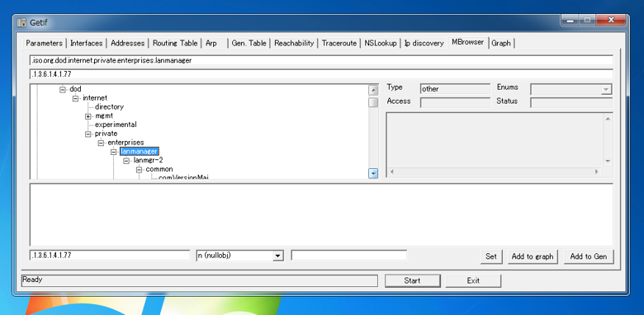Open the Traceroute tab
The height and width of the screenshot is (315, 644).
pyautogui.click(x=339, y=43)
